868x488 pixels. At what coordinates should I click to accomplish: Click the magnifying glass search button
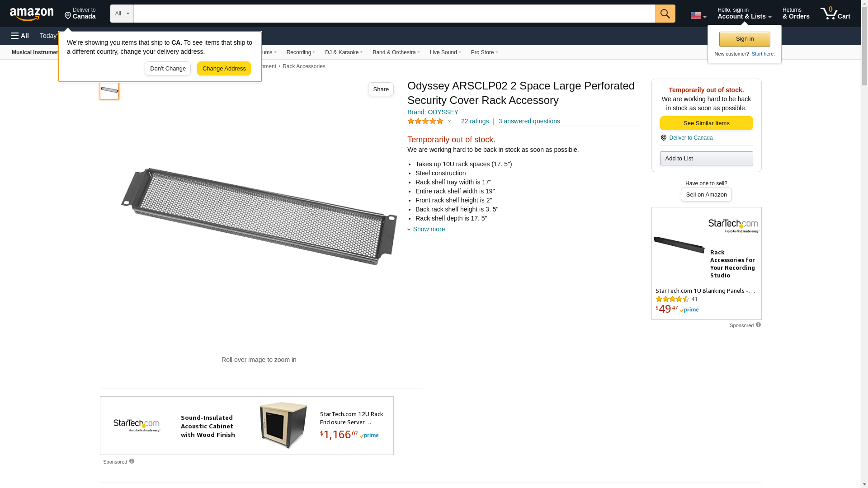pyautogui.click(x=665, y=14)
